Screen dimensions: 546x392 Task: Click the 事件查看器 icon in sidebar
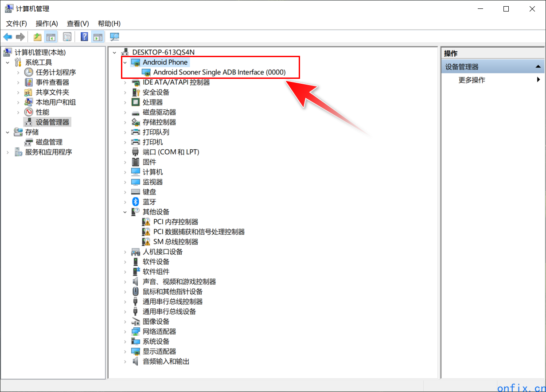(x=28, y=82)
